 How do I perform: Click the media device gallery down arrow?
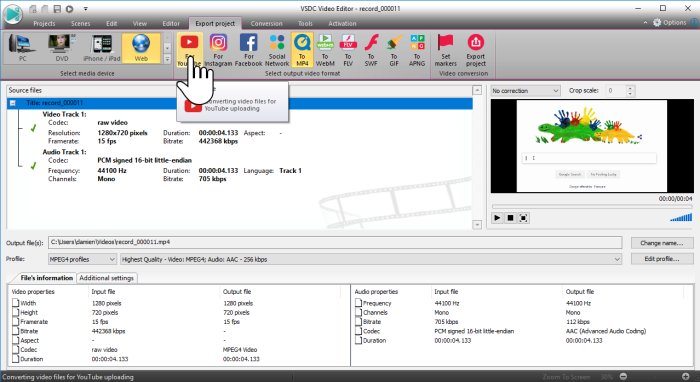pyautogui.click(x=167, y=48)
